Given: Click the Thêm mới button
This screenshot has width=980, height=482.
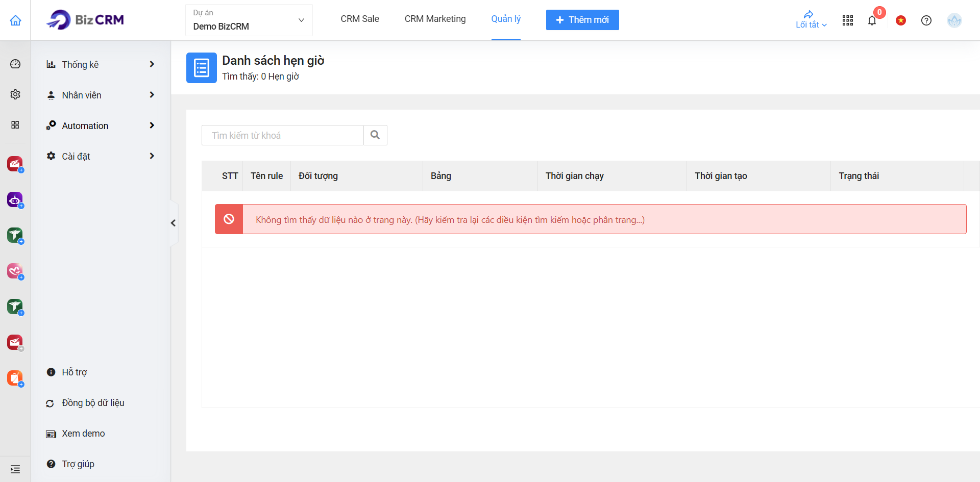Looking at the screenshot, I should coord(582,20).
